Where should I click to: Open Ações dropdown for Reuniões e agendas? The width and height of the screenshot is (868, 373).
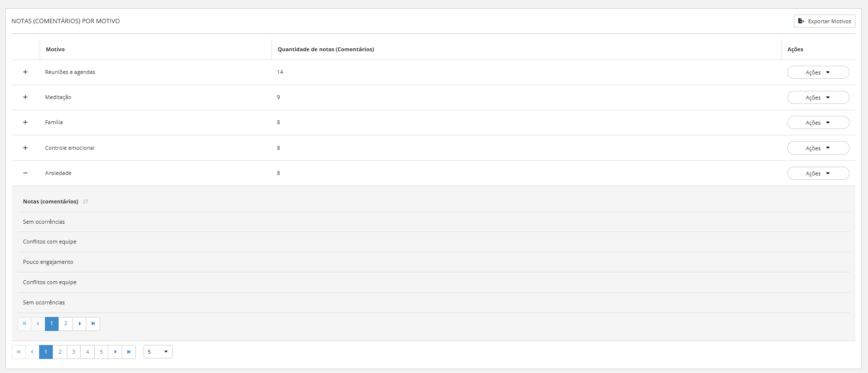(x=818, y=72)
